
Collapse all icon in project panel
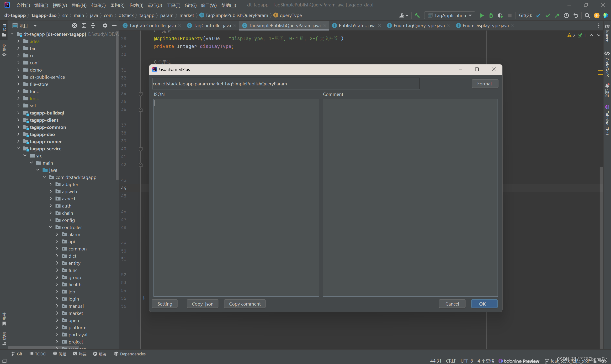click(x=93, y=26)
